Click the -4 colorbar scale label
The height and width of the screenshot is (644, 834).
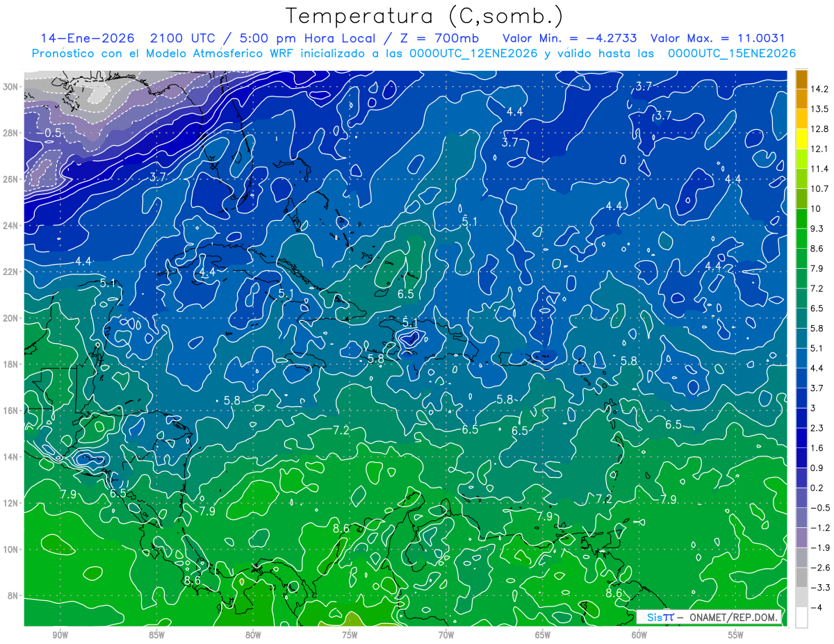tap(816, 608)
